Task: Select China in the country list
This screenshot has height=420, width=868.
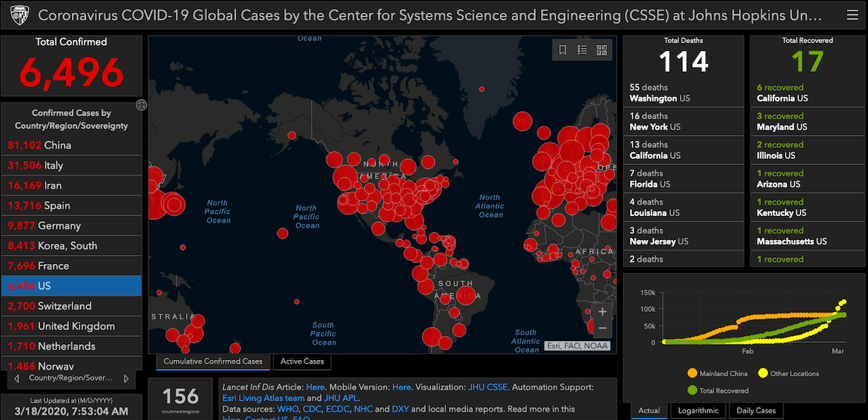Action: (x=71, y=145)
